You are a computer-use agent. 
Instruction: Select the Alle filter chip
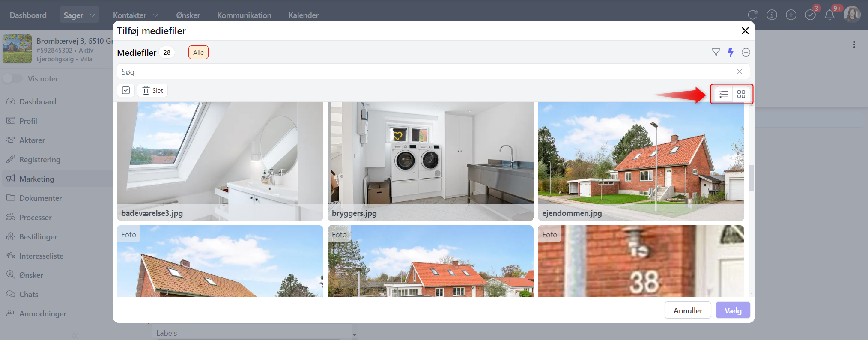click(198, 52)
